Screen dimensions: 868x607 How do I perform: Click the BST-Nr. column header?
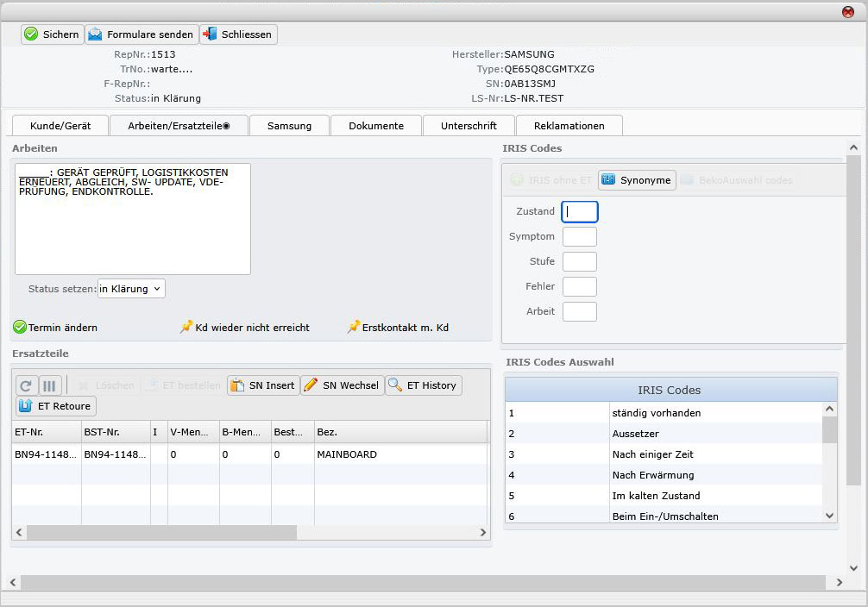116,432
